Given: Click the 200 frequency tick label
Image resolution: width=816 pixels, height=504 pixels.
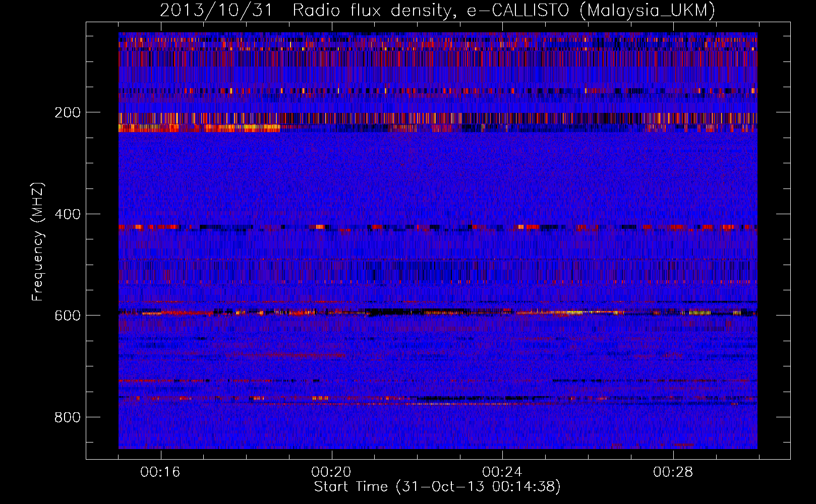Looking at the screenshot, I should coord(68,112).
